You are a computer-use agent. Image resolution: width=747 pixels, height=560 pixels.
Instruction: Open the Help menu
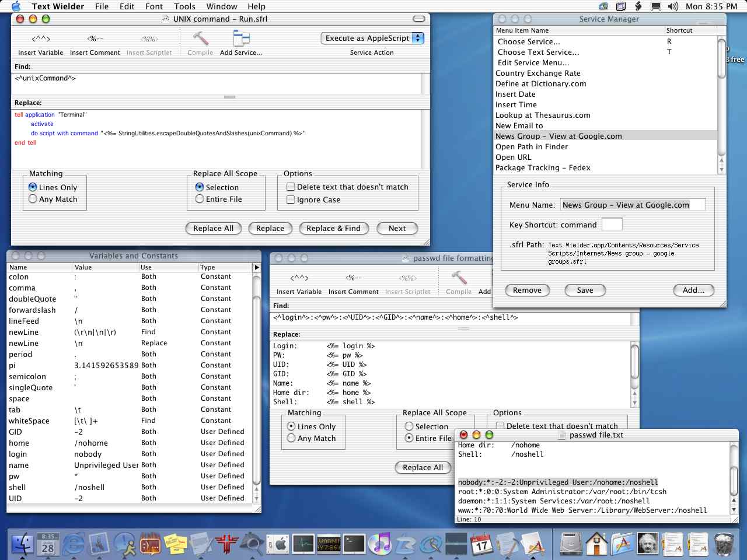pyautogui.click(x=256, y=6)
